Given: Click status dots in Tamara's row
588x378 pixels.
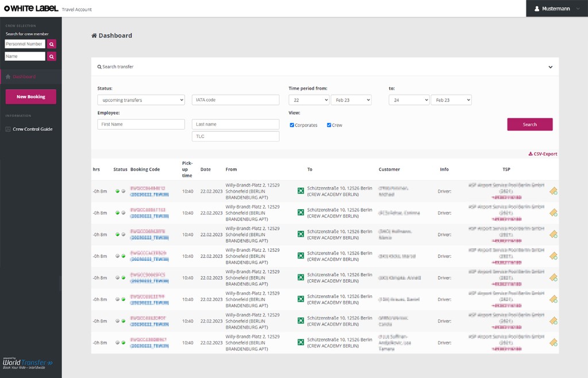Looking at the screenshot, I should pos(121,343).
